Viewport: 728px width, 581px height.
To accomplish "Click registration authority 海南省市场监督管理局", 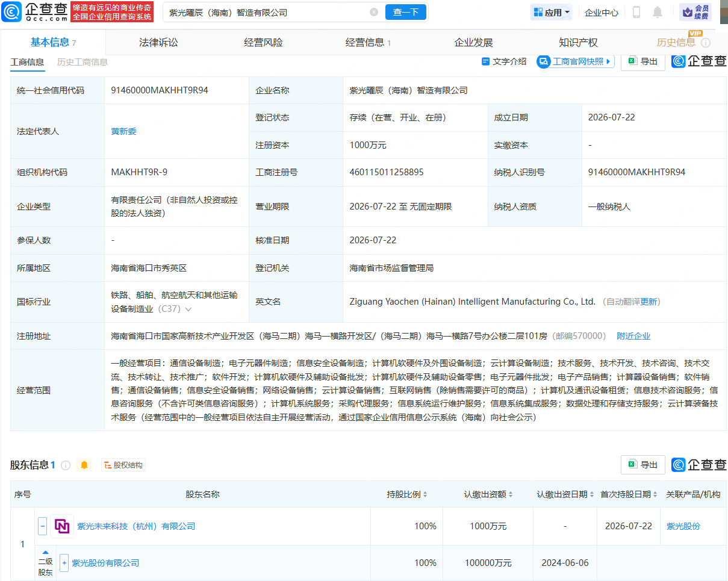I will [391, 268].
